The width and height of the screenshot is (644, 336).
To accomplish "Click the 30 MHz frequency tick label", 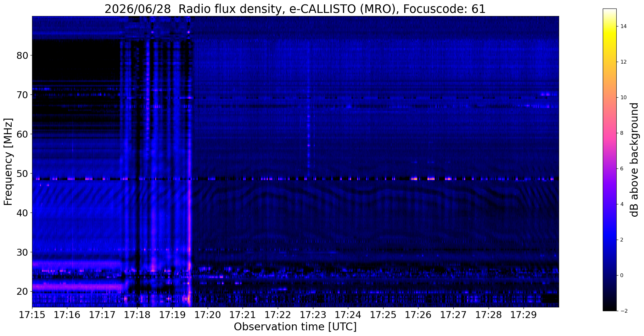I will click(x=22, y=252).
